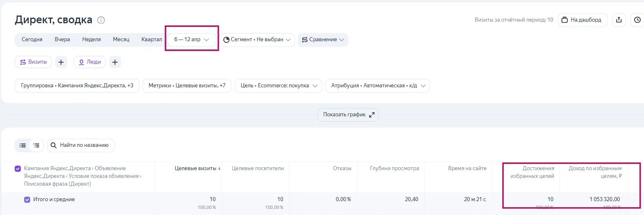644x215 pixels.
Task: Click the Достижения избранных целей column header
Action: 532,172
